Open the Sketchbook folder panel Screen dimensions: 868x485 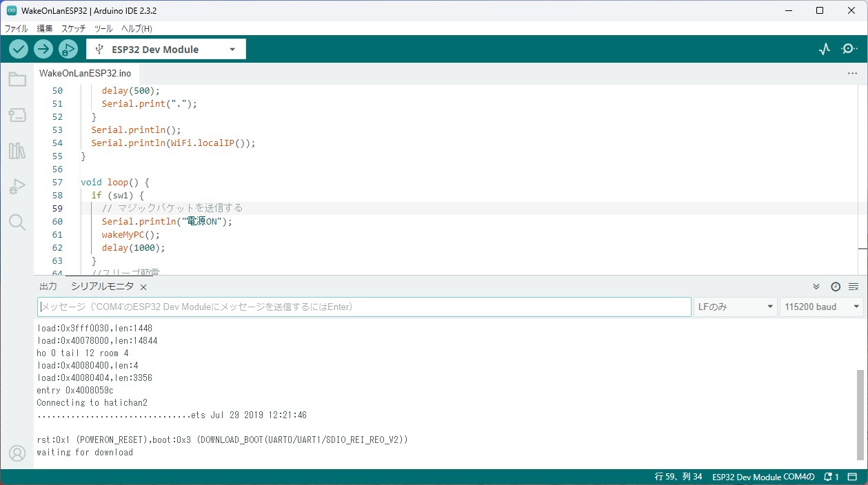(17, 79)
